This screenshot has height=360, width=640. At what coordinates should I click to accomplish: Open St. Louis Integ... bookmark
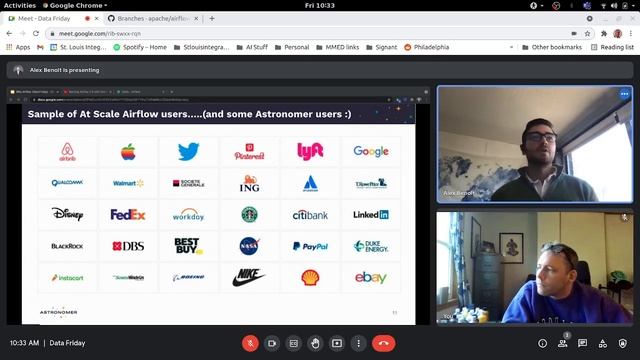tap(78, 47)
